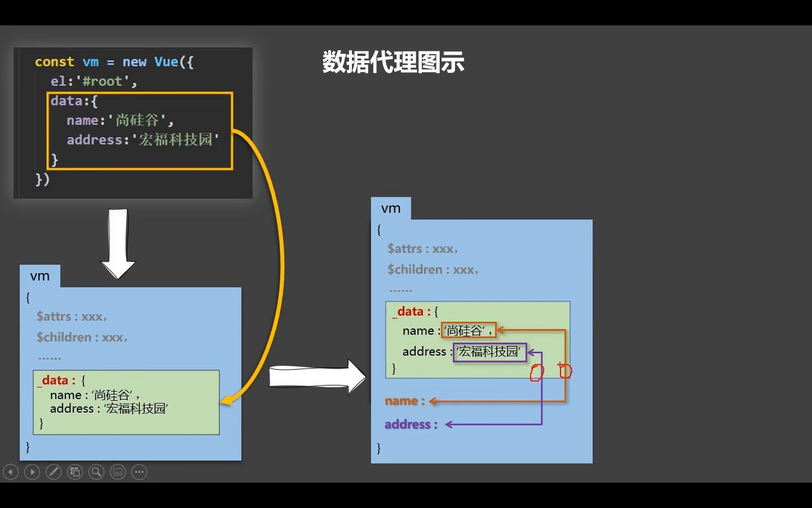The image size is (812, 508).
Task: Open more slideshow options menu
Action: pyautogui.click(x=139, y=472)
